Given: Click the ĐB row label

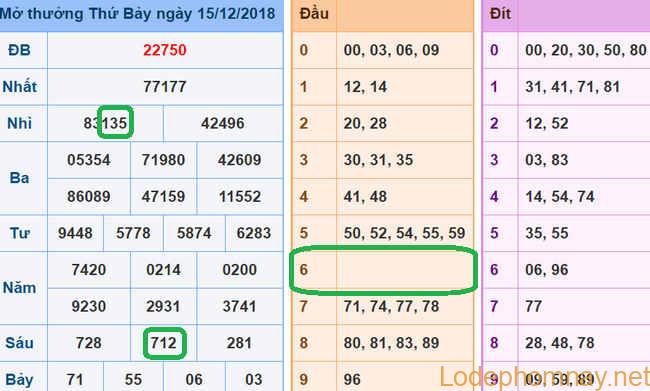Looking at the screenshot, I should pos(19,50).
